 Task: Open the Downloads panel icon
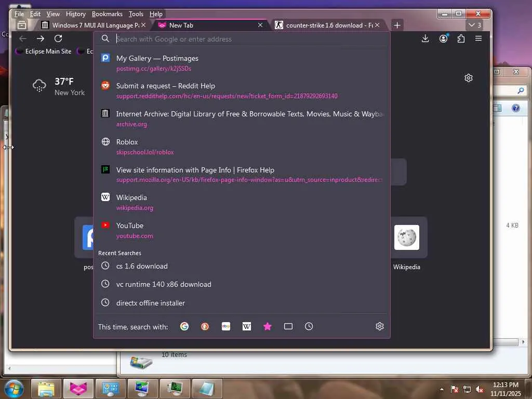coord(425,38)
